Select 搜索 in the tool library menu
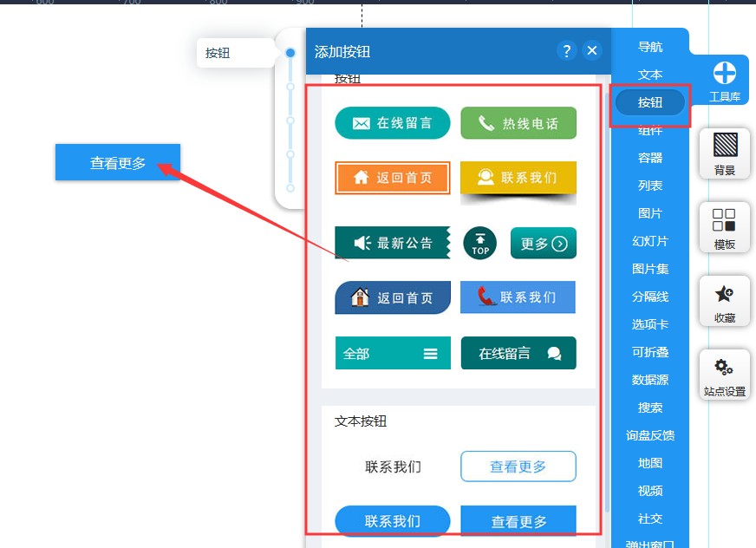 tap(650, 408)
